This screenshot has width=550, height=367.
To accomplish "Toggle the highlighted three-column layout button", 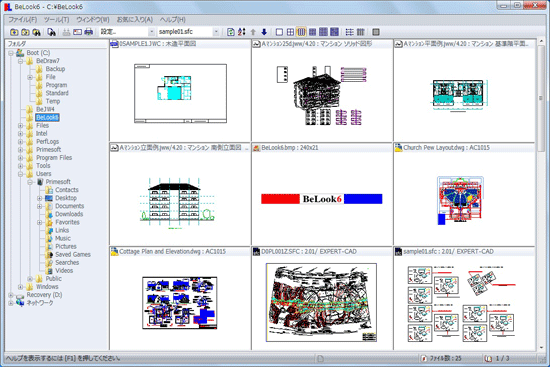I will [301, 32].
